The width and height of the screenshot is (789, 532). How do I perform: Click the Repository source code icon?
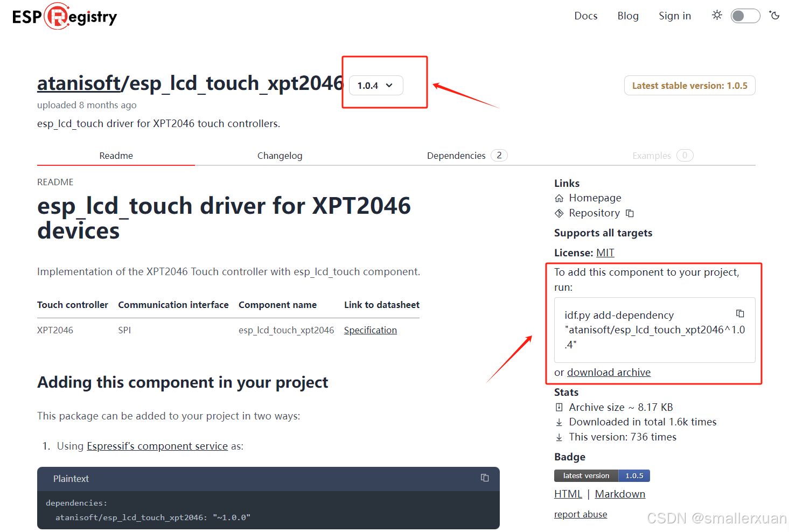coord(559,213)
